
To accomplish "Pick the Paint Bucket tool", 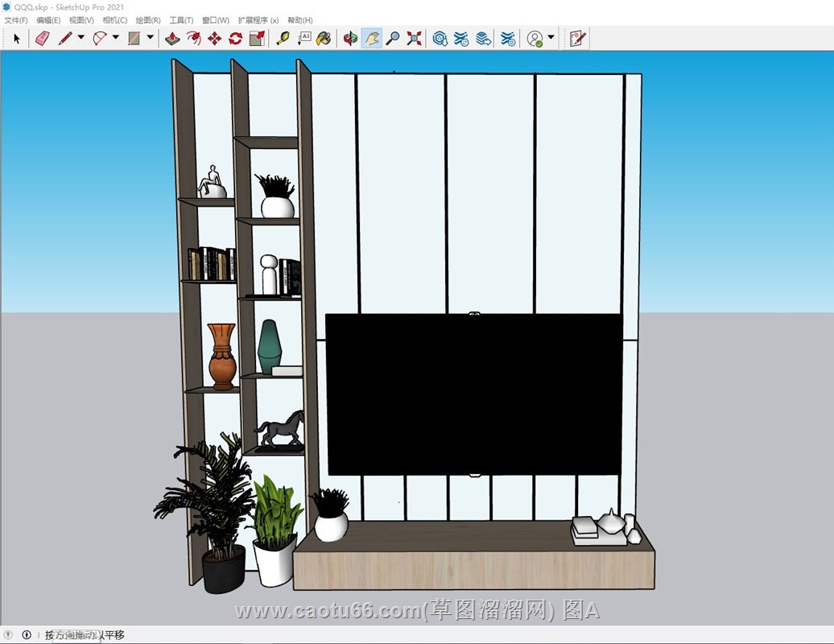I will 324,38.
